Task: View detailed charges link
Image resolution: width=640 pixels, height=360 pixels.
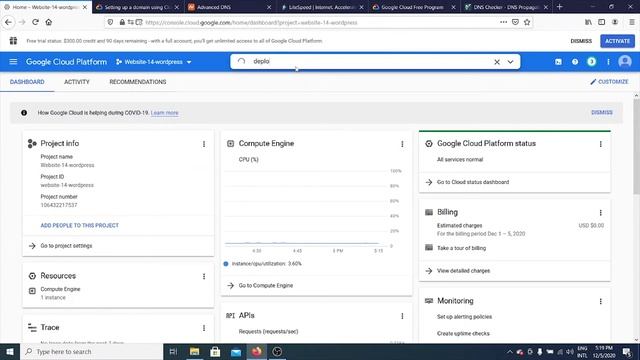Action: 463,271
